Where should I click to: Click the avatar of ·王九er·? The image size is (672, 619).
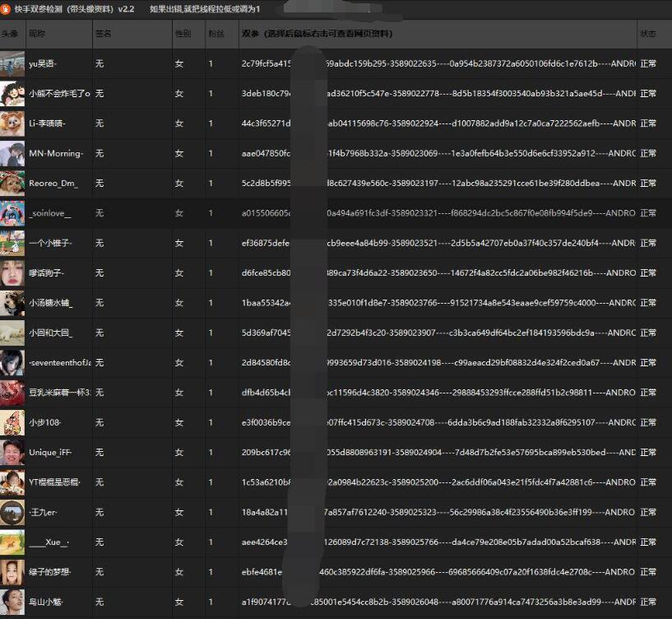point(12,513)
